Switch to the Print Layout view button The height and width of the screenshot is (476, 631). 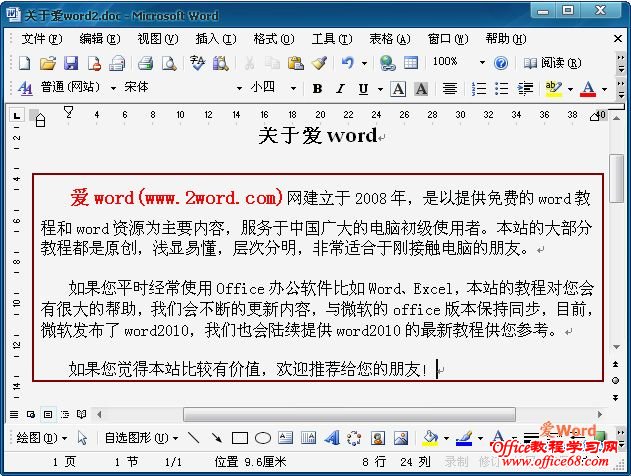[x=48, y=414]
